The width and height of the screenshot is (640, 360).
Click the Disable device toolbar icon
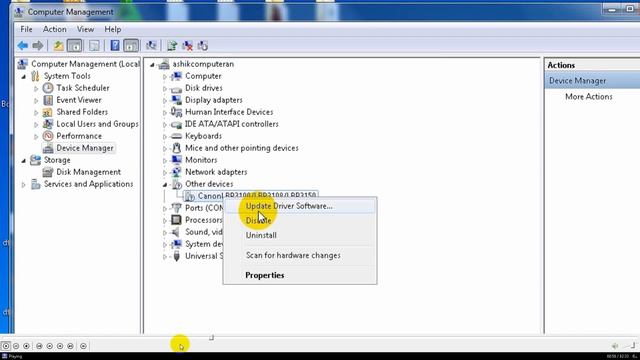(x=203, y=45)
